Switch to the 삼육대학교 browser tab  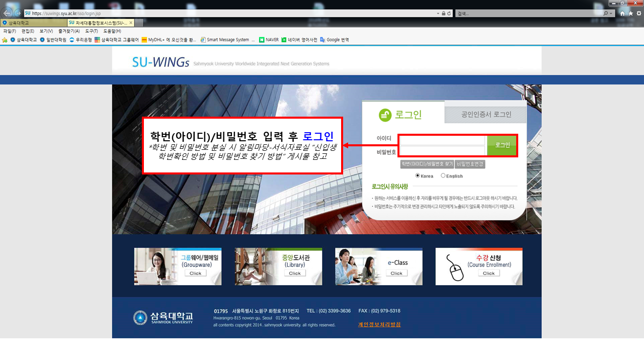(x=33, y=23)
